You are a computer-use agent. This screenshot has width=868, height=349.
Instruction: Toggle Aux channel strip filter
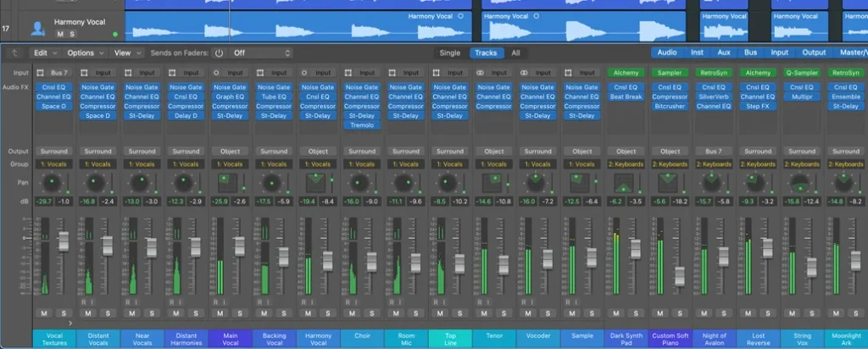724,53
